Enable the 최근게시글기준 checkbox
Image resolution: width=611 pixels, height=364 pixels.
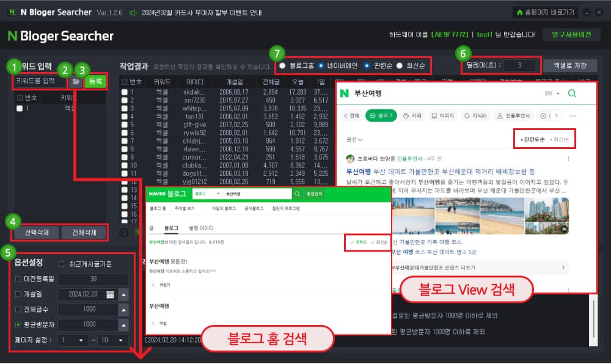(x=61, y=264)
